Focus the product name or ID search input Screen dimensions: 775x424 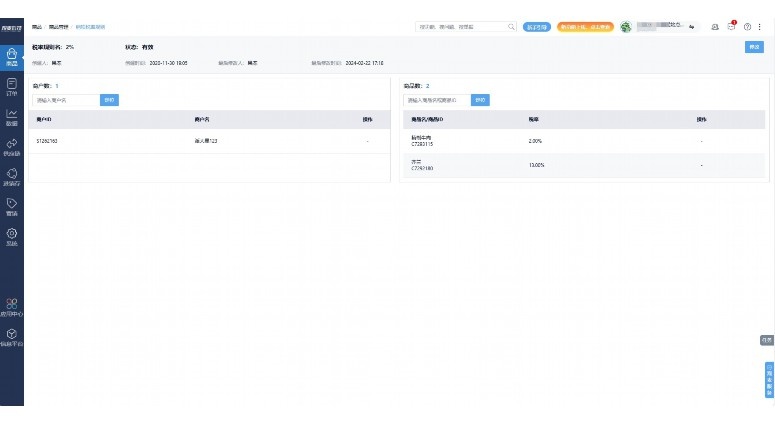click(x=437, y=100)
